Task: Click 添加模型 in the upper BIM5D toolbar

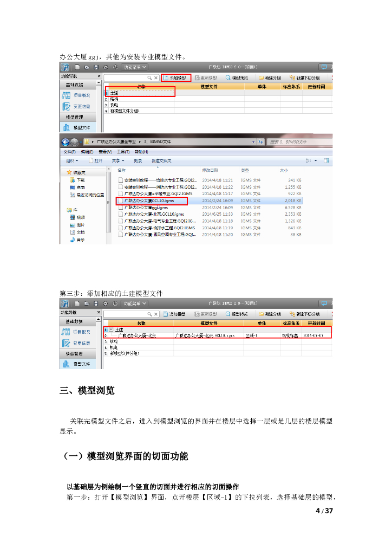Action: [x=175, y=78]
